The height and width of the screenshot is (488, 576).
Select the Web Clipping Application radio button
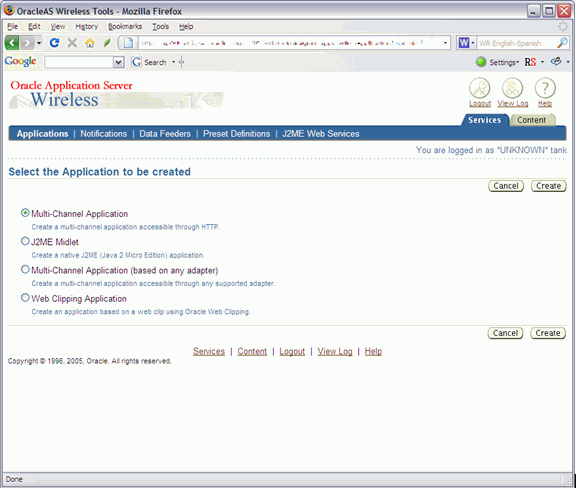click(25, 298)
